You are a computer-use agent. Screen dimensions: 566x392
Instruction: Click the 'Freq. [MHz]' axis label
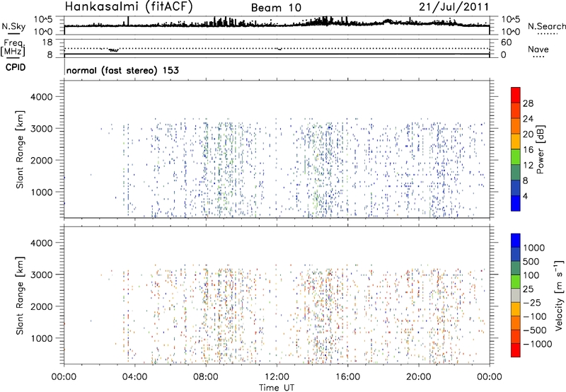pos(13,48)
